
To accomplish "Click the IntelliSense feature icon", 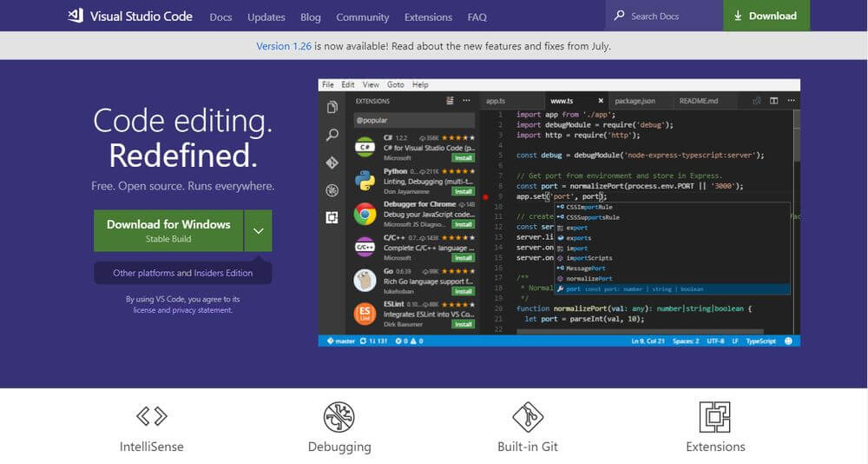I will 152,415.
